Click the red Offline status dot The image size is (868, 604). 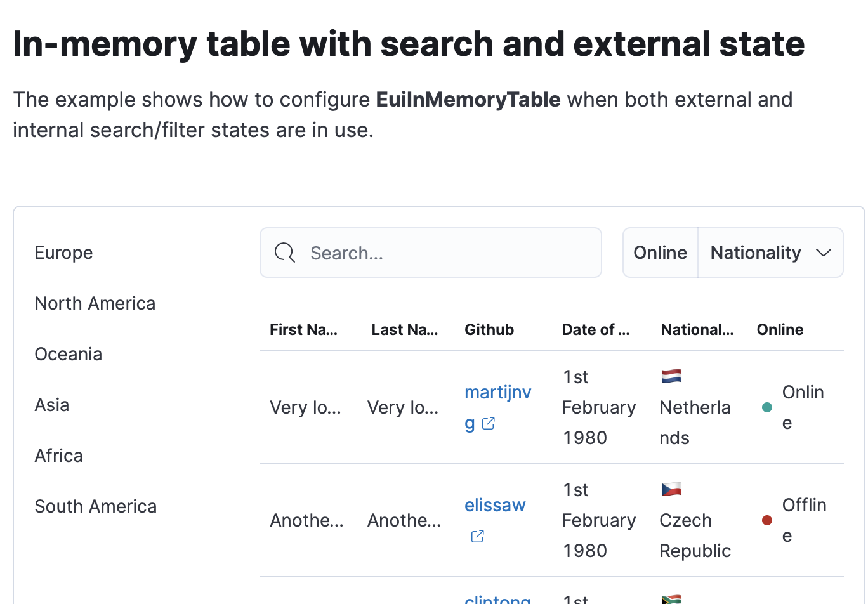click(766, 520)
